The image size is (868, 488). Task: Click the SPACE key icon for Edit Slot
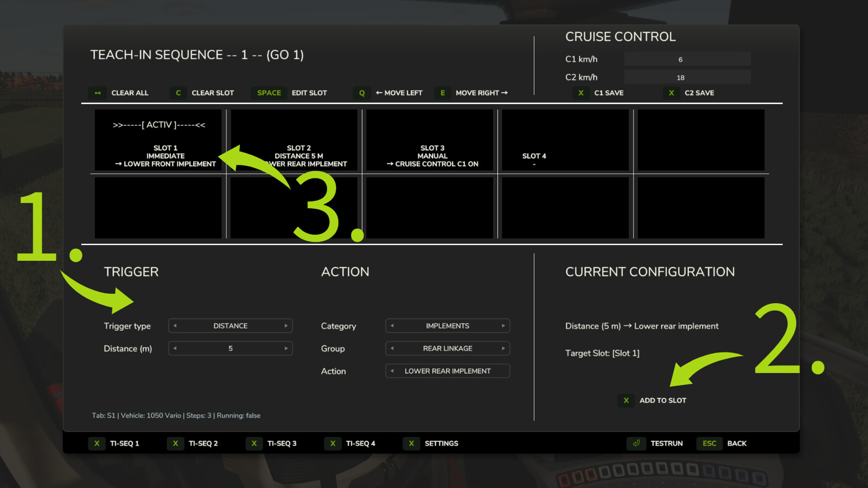[x=269, y=93]
